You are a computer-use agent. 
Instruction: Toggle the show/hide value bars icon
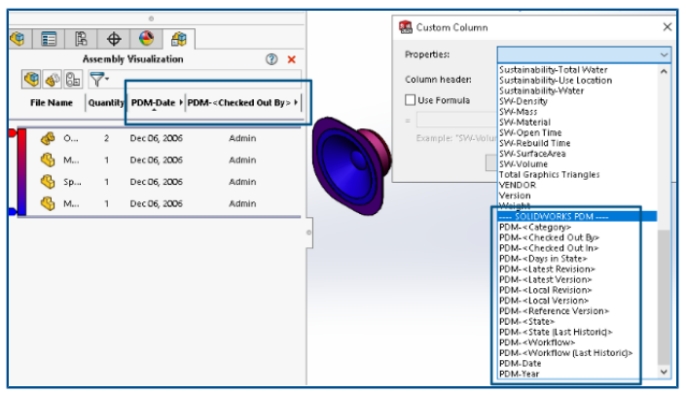(x=73, y=80)
